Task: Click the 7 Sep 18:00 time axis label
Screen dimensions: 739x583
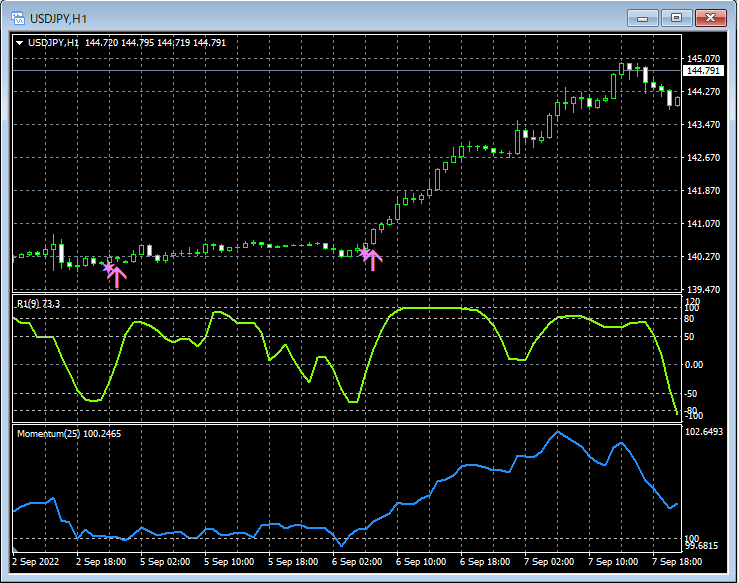Action: pyautogui.click(x=676, y=562)
